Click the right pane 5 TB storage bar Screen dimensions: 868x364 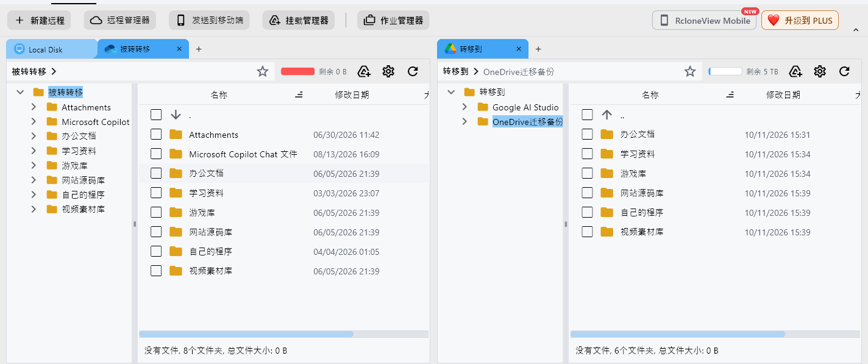coord(725,71)
